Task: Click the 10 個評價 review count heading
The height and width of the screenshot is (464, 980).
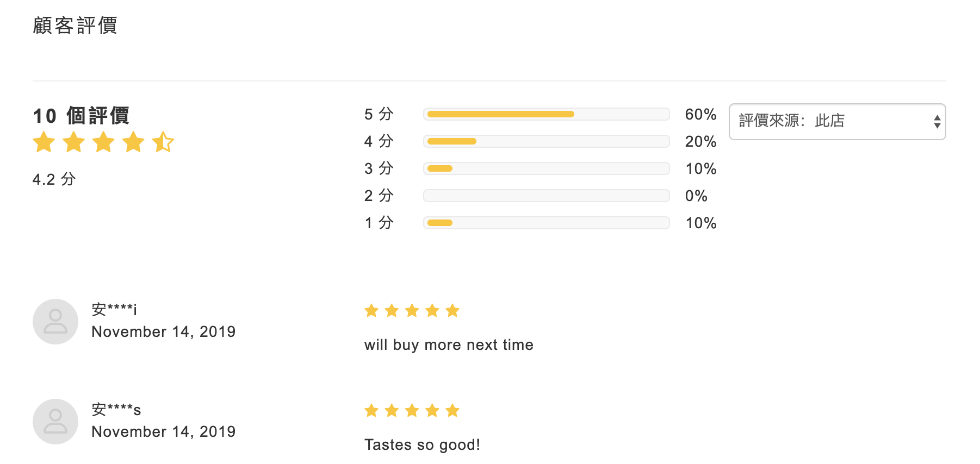Action: (81, 116)
